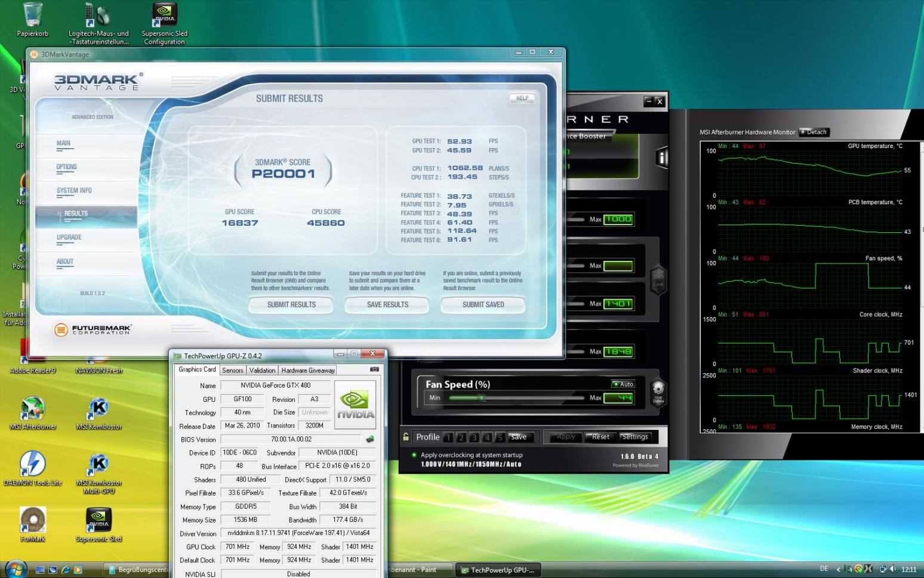Toggle Auto fan speed in Afterburner
The image size is (924, 578).
[x=623, y=384]
